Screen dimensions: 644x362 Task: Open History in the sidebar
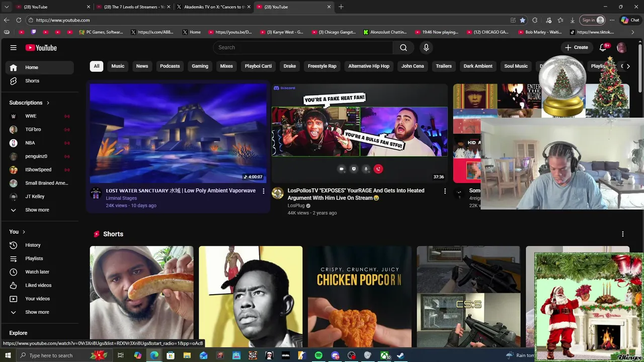click(39, 245)
